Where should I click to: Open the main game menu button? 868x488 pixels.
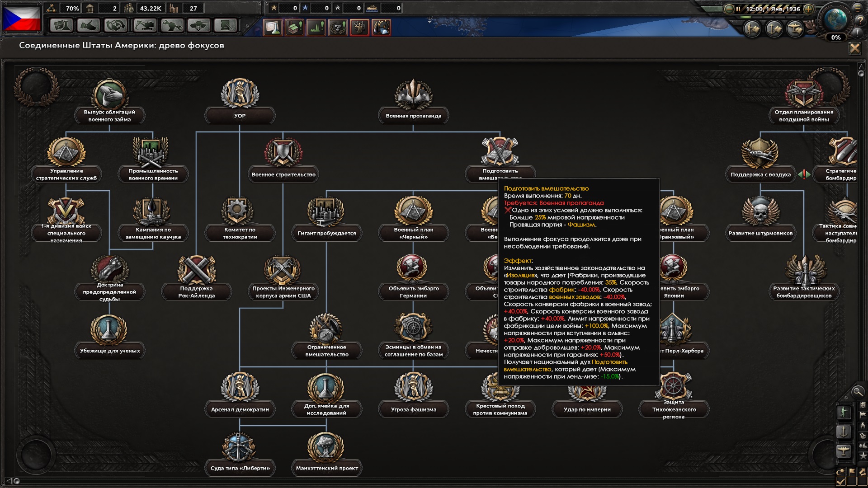[x=858, y=7]
